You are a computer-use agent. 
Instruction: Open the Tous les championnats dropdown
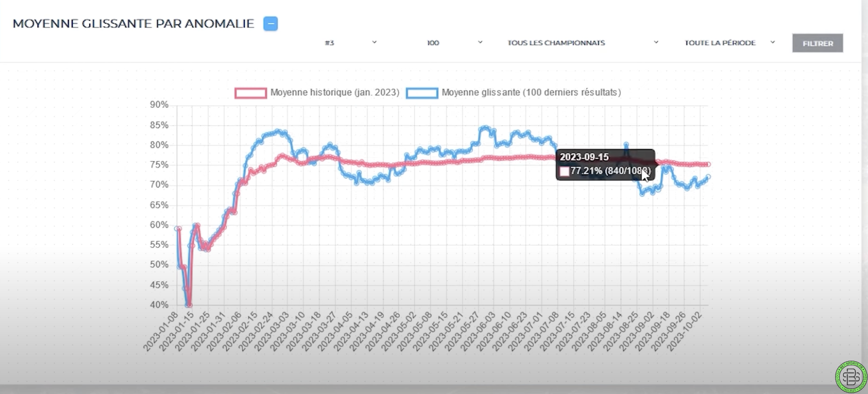[x=583, y=43]
